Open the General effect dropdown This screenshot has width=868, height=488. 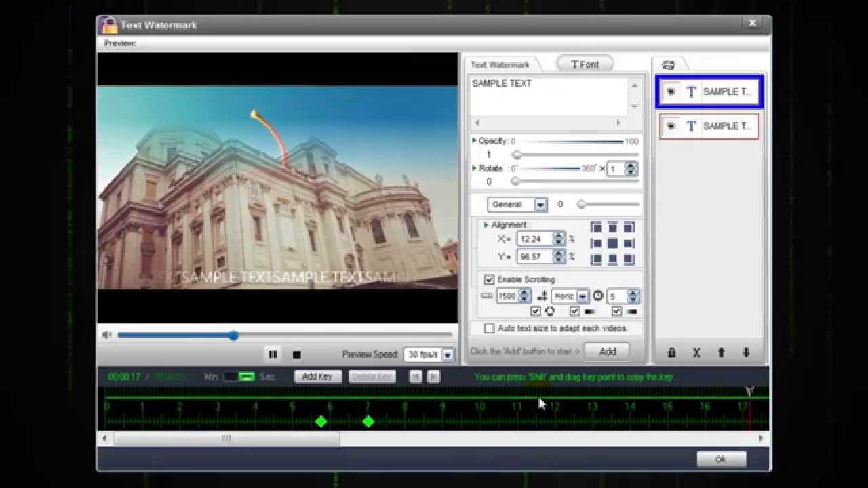tap(540, 205)
